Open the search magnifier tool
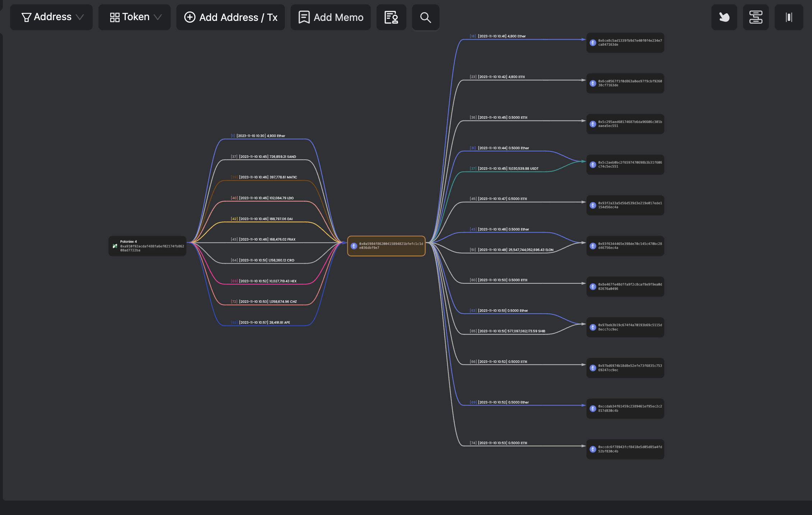This screenshot has height=515, width=812. [425, 17]
